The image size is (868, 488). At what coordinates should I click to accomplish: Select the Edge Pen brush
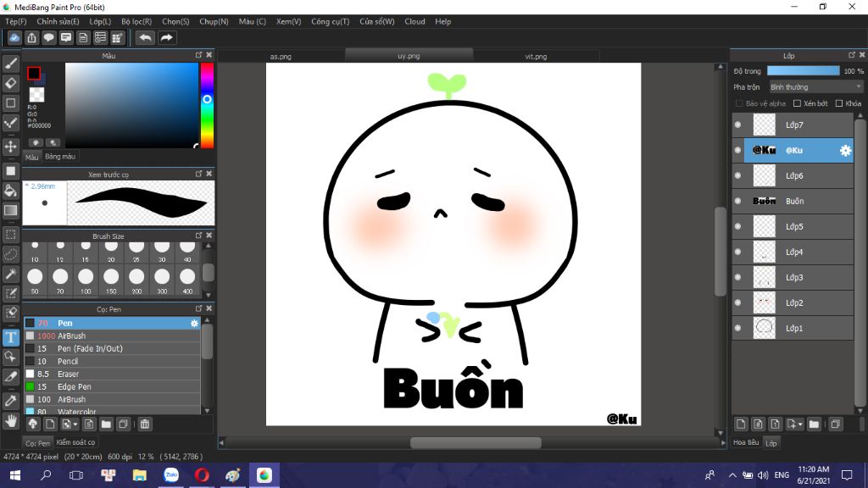tap(112, 386)
